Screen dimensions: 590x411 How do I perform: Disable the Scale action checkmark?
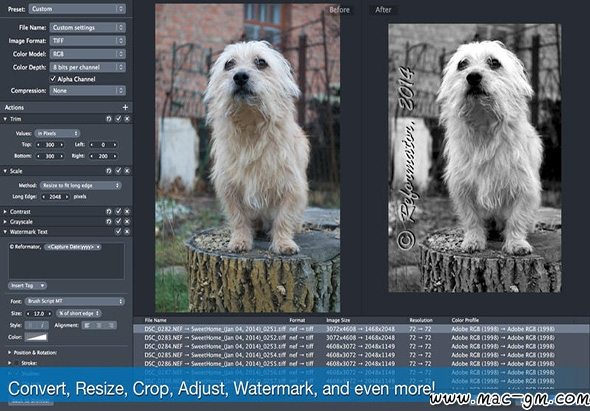click(118, 171)
